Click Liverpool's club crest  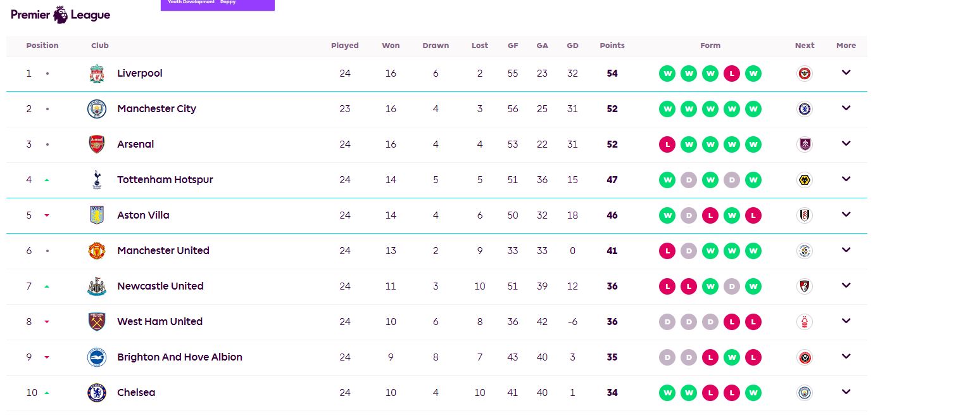(x=97, y=73)
